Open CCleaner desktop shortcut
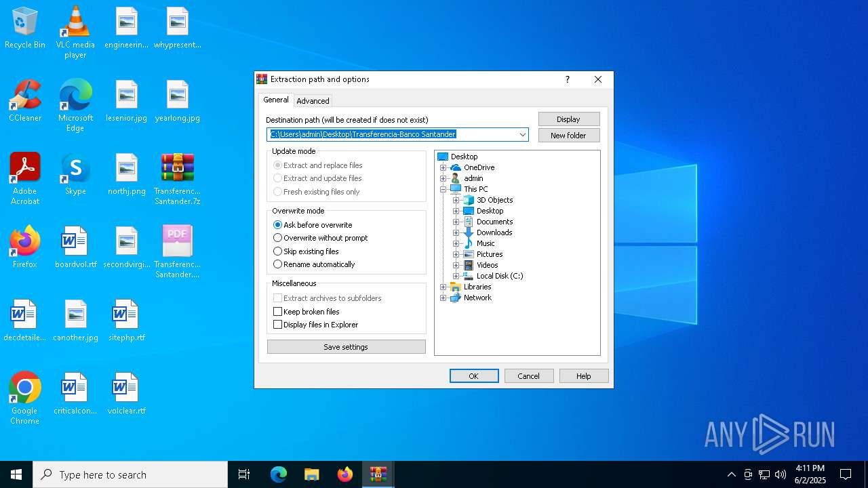The height and width of the screenshot is (488, 868). click(25, 102)
